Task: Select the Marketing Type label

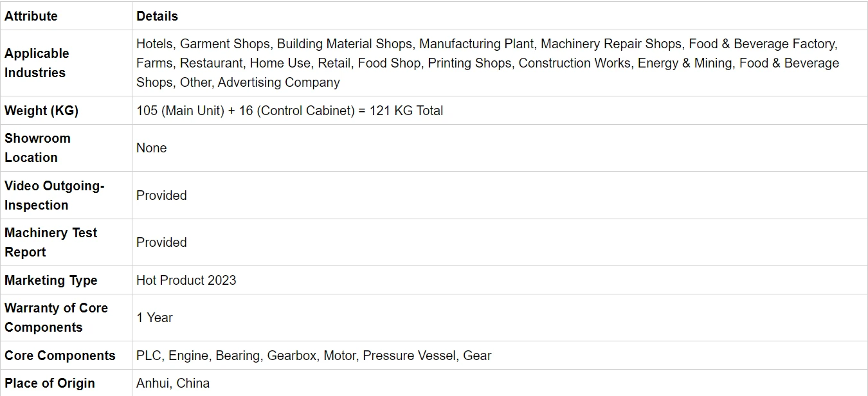Action: point(51,280)
